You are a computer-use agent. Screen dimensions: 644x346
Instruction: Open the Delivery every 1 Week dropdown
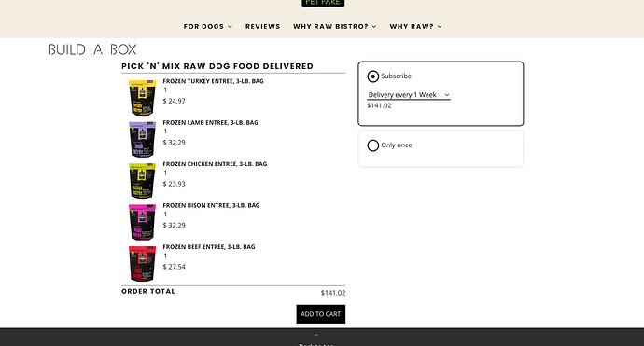pos(409,95)
